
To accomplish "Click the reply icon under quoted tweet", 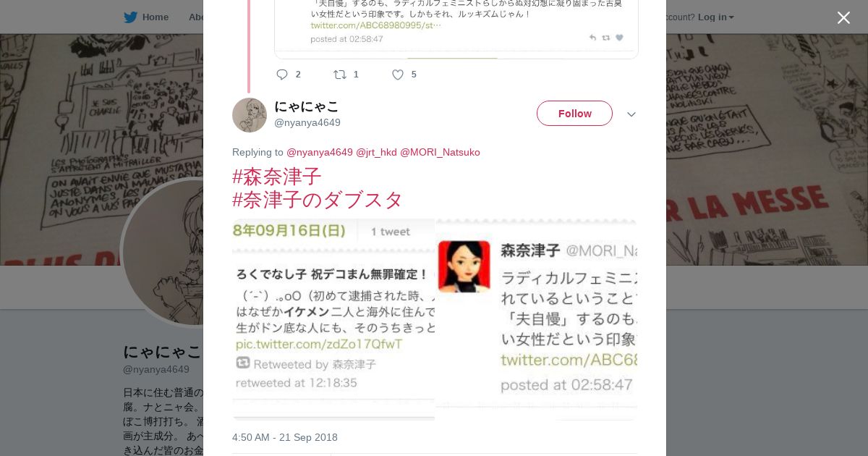I will (x=282, y=75).
